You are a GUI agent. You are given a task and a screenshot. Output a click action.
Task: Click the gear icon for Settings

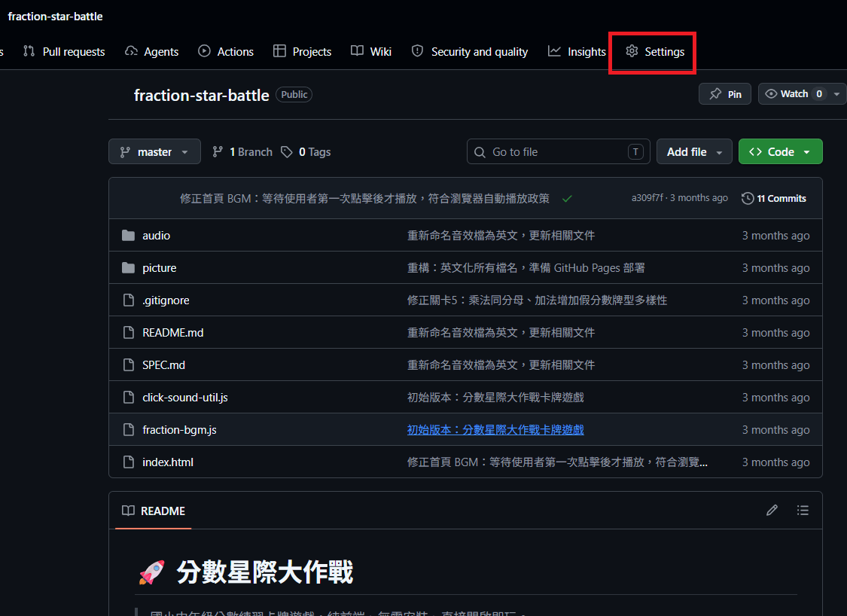coord(632,50)
